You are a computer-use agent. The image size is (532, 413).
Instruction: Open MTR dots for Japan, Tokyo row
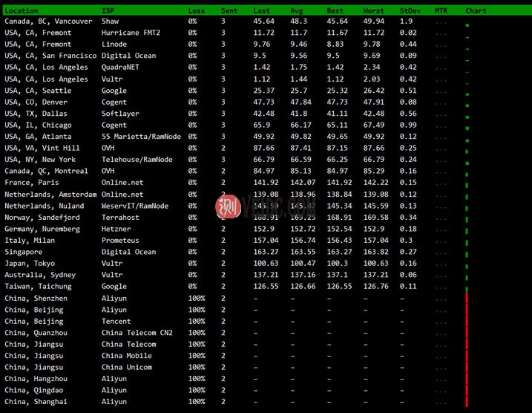click(441, 264)
